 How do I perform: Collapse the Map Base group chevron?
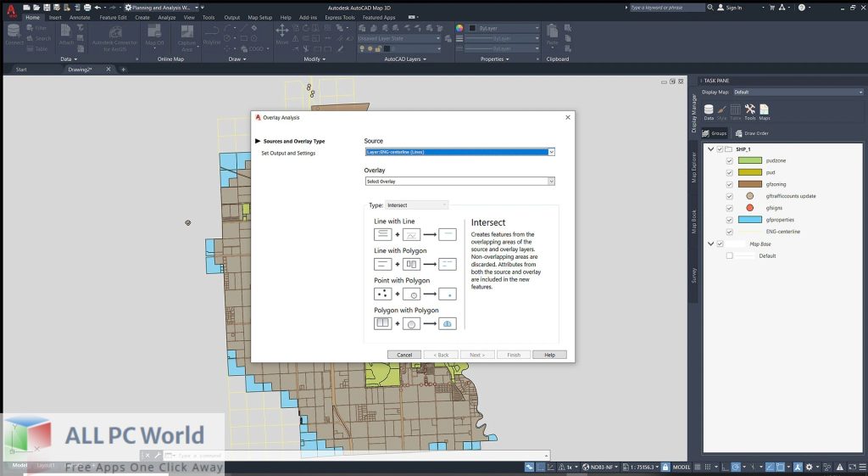(711, 244)
